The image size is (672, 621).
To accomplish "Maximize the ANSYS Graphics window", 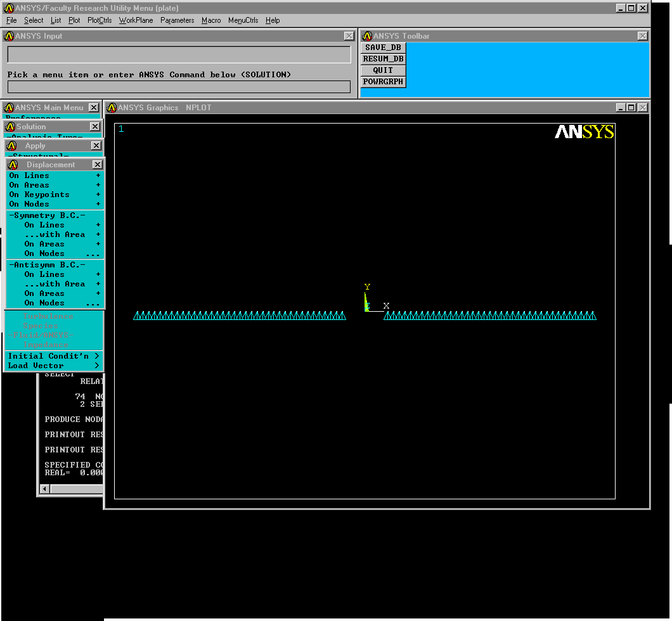I will coord(631,108).
